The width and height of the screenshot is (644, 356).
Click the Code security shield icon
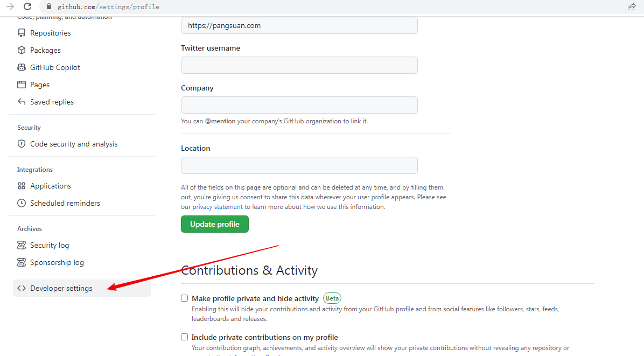22,144
